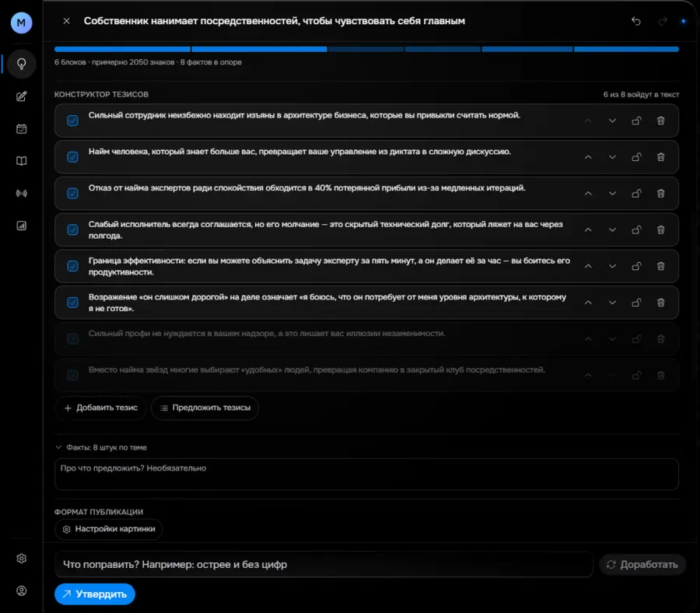Click the «ФОРМАТ ПУБЛИКАЦИИ» heading
700x613 pixels.
[x=99, y=512]
